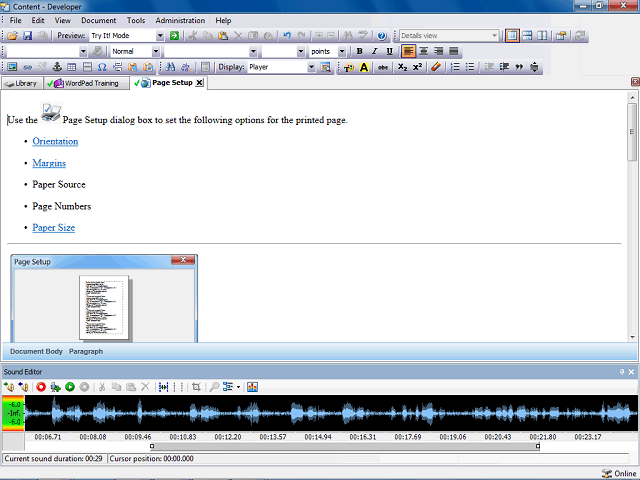The width and height of the screenshot is (640, 480).
Task: Follow the Orientation link
Action: [x=55, y=142]
